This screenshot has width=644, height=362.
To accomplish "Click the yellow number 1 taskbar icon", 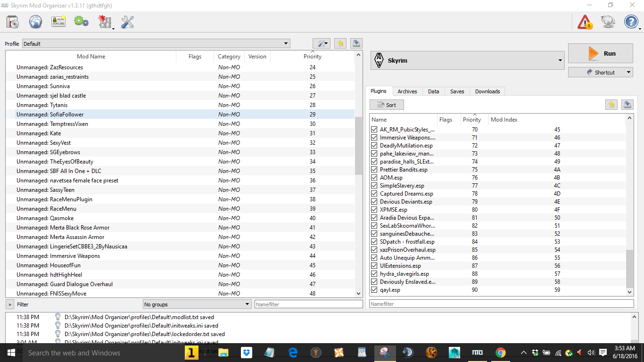I will pos(191,353).
